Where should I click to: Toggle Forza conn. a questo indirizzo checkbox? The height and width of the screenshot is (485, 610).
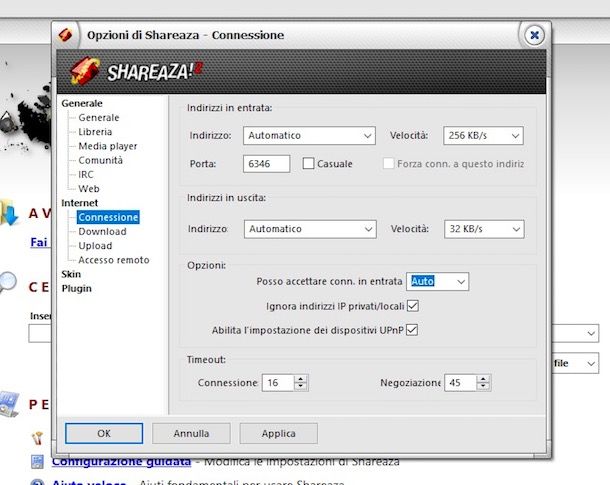(x=388, y=163)
